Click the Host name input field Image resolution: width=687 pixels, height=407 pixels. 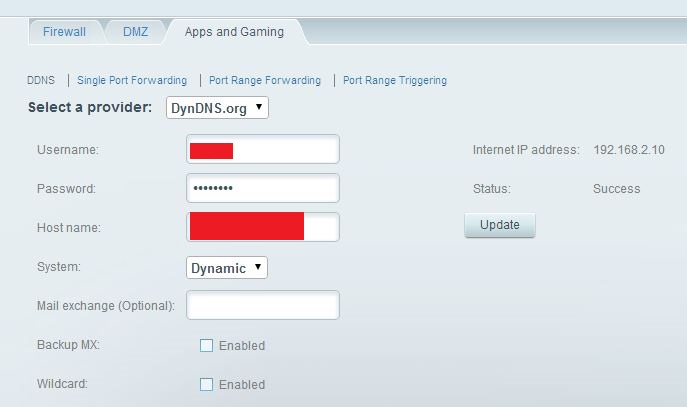tap(263, 227)
